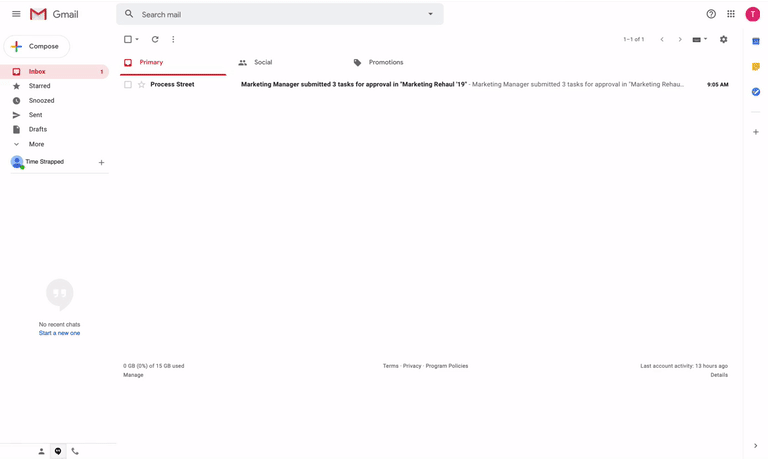Refresh the inbox
Image resolution: width=768 pixels, height=459 pixels.
click(x=155, y=39)
